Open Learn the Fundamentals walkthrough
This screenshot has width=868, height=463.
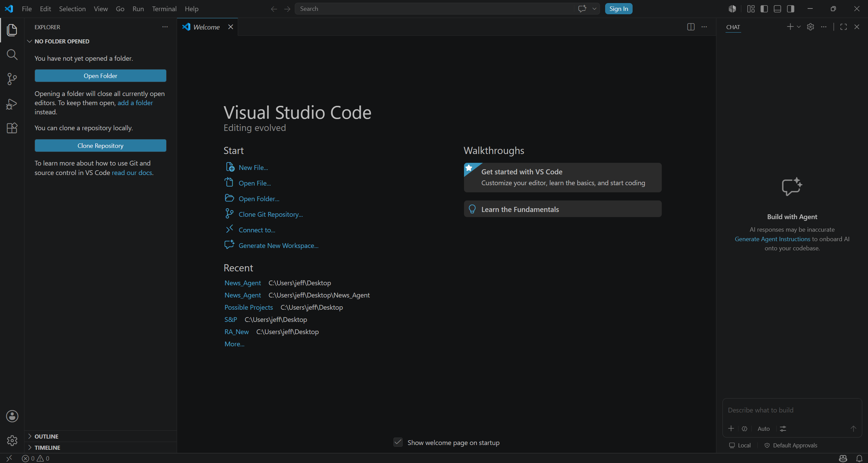tap(562, 209)
